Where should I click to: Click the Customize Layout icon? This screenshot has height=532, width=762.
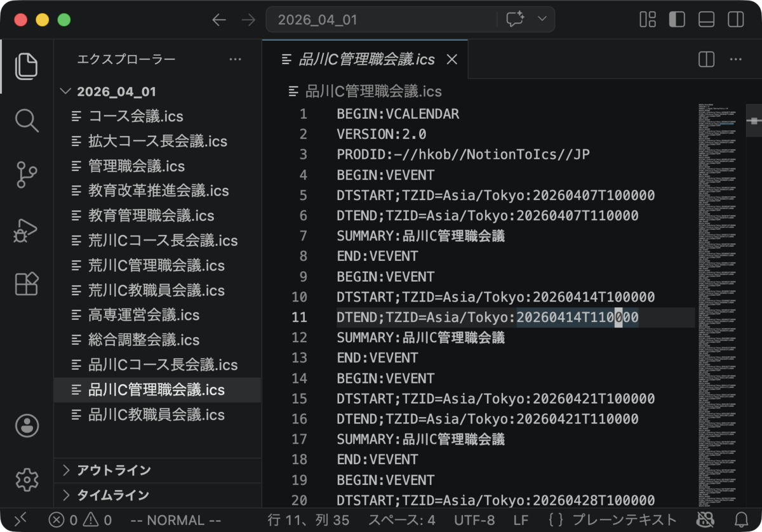(x=648, y=20)
